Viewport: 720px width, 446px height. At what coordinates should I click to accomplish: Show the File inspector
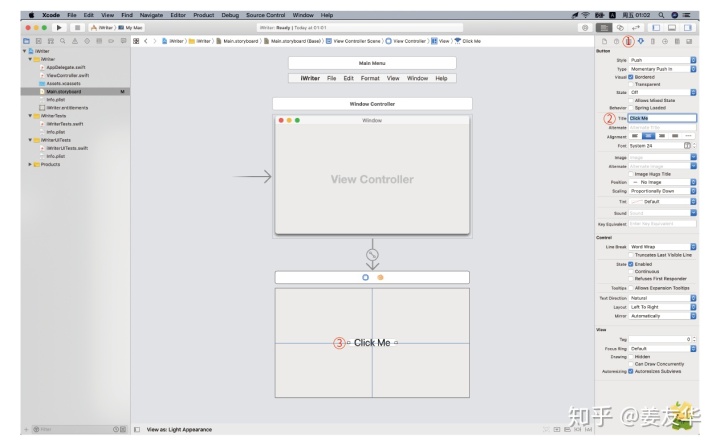[x=604, y=41]
